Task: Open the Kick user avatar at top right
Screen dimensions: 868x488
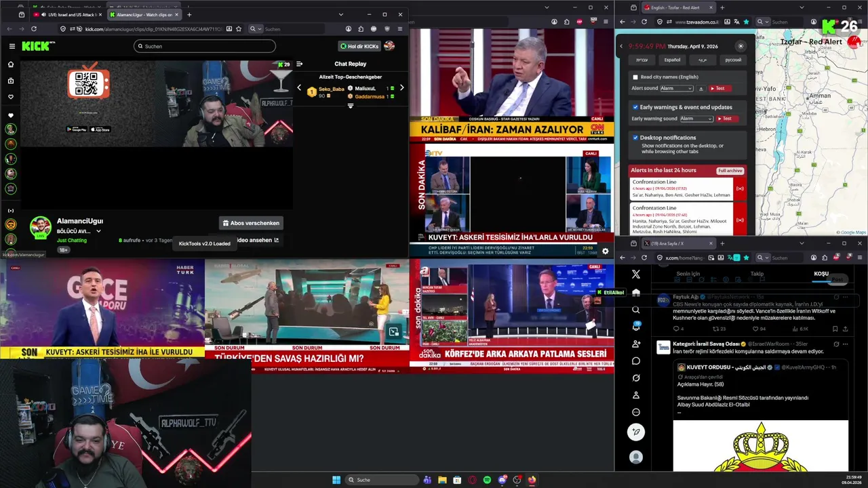Action: [x=389, y=46]
